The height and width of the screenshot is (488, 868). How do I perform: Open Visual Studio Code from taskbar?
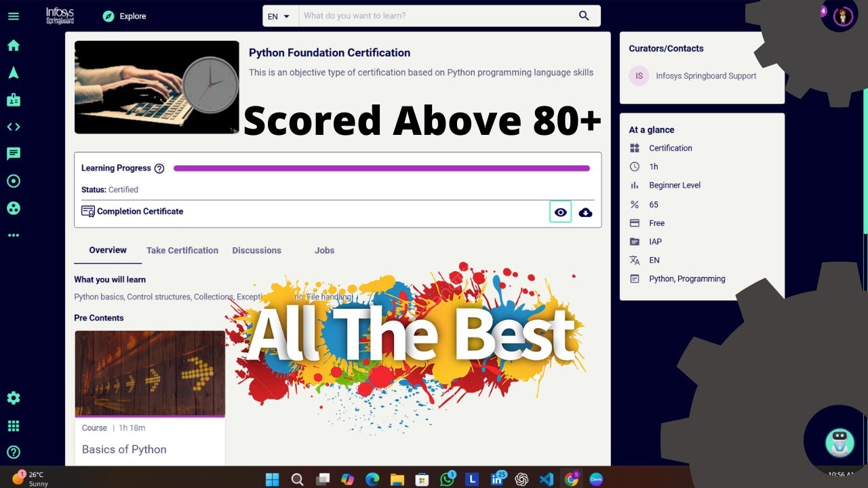[x=547, y=479]
